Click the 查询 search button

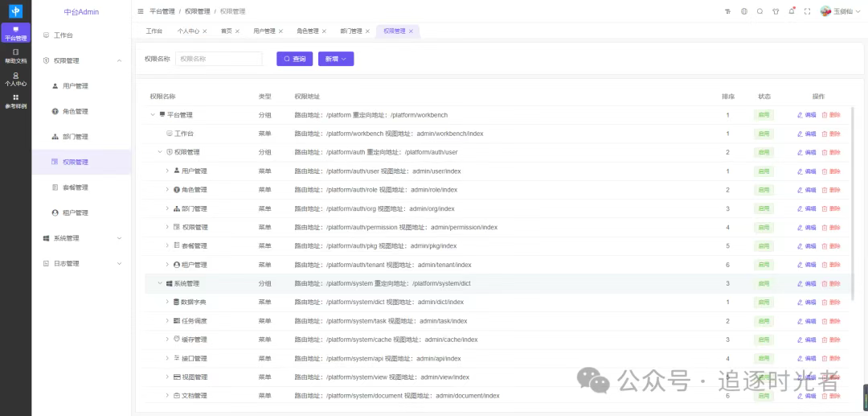(x=294, y=59)
